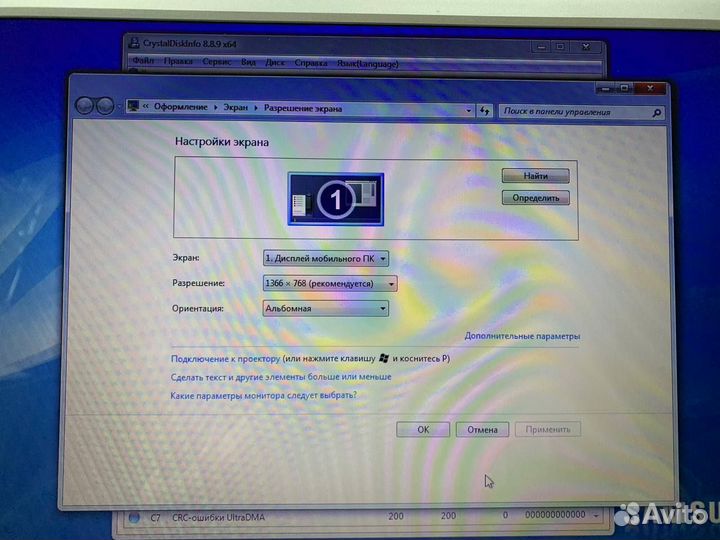
Task: Open the Справка menu in CrystalDiskInfo
Action: 311,62
